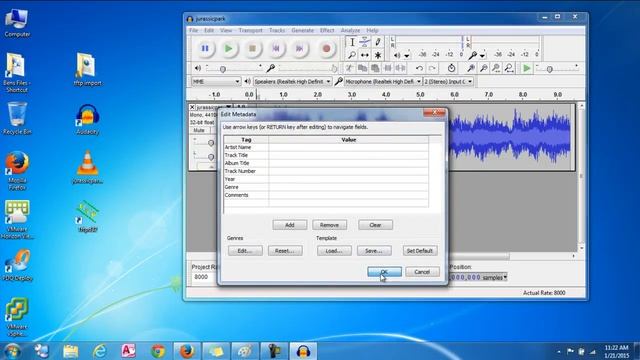Open the audio host MME dropdown
Viewport: 640px width, 360px height.
click(x=216, y=82)
